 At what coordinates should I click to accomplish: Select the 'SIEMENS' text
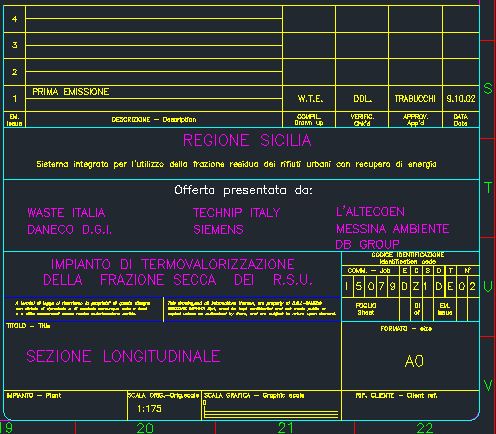pyautogui.click(x=218, y=230)
